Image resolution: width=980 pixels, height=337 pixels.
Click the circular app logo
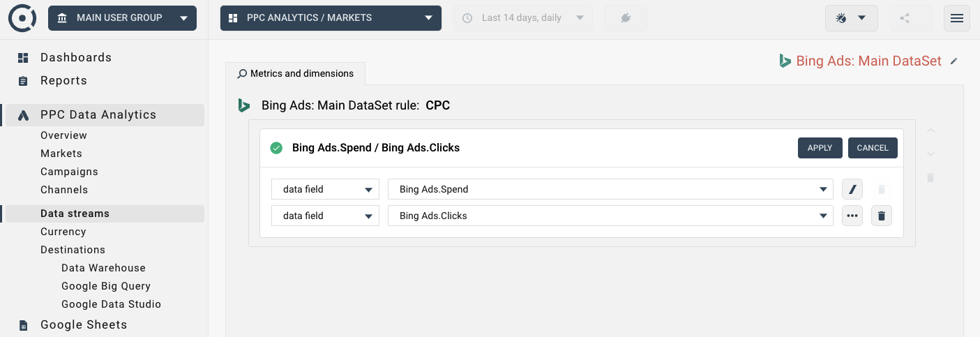22,18
